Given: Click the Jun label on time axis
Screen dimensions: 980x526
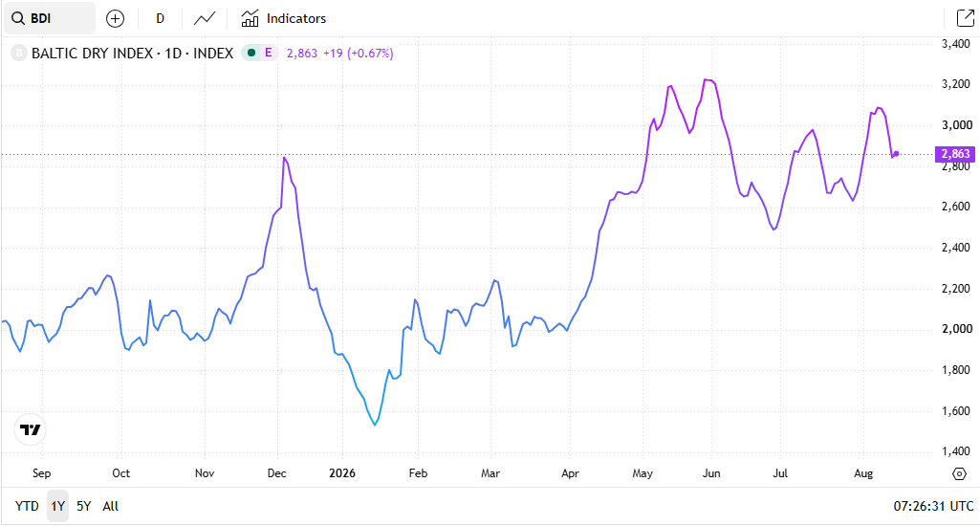Looking at the screenshot, I should (711, 473).
